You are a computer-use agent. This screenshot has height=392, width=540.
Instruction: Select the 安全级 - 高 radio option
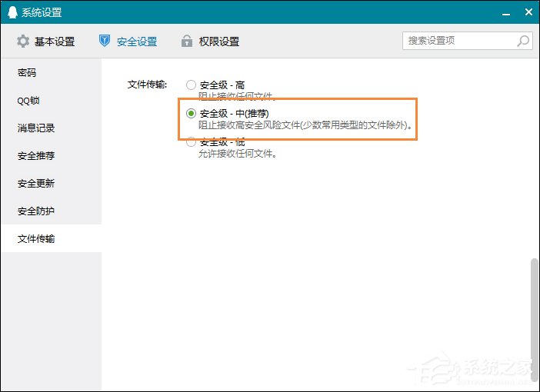(x=191, y=85)
